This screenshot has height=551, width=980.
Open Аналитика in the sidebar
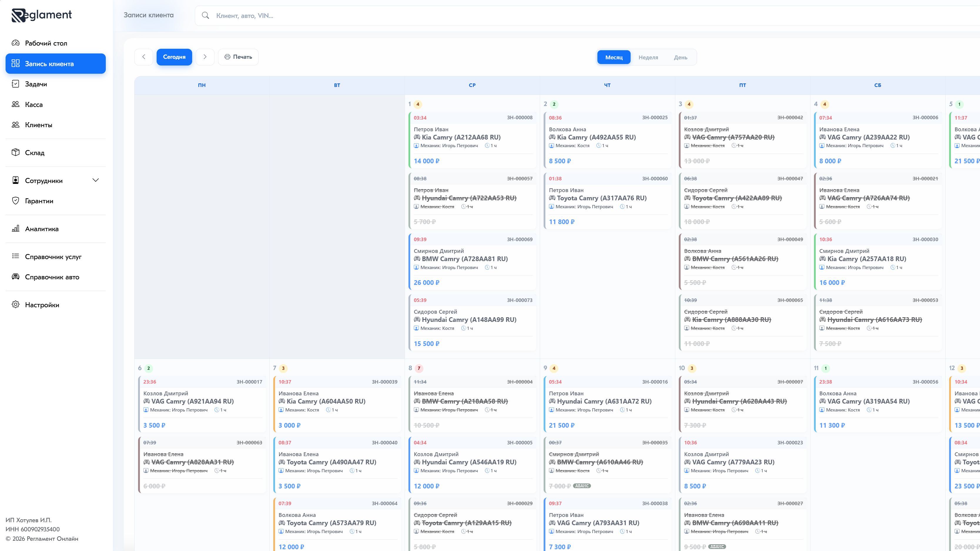pyautogui.click(x=56, y=229)
